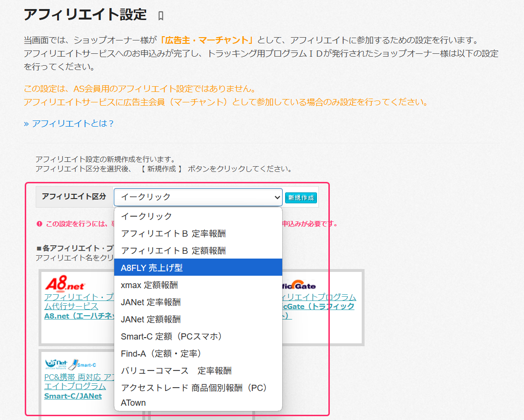The image size is (524, 420).
Task: Click the A8.net logo image
Action: [x=65, y=284]
